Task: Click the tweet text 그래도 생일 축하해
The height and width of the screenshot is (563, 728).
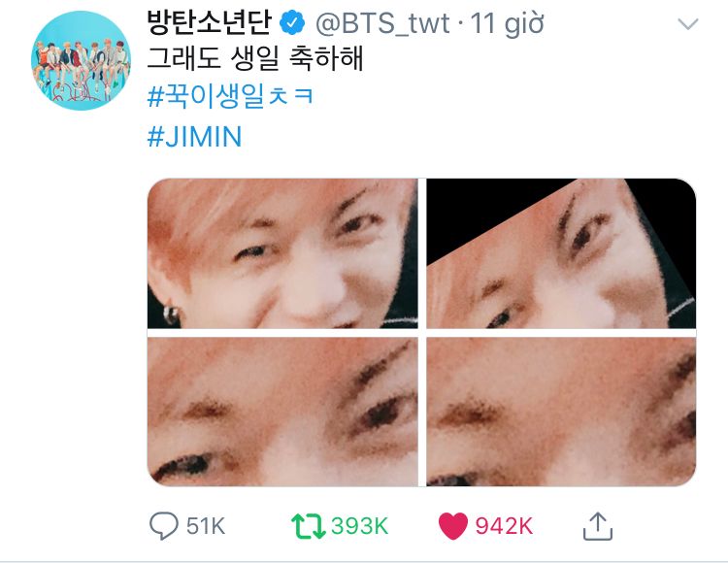Action: pyautogui.click(x=255, y=58)
